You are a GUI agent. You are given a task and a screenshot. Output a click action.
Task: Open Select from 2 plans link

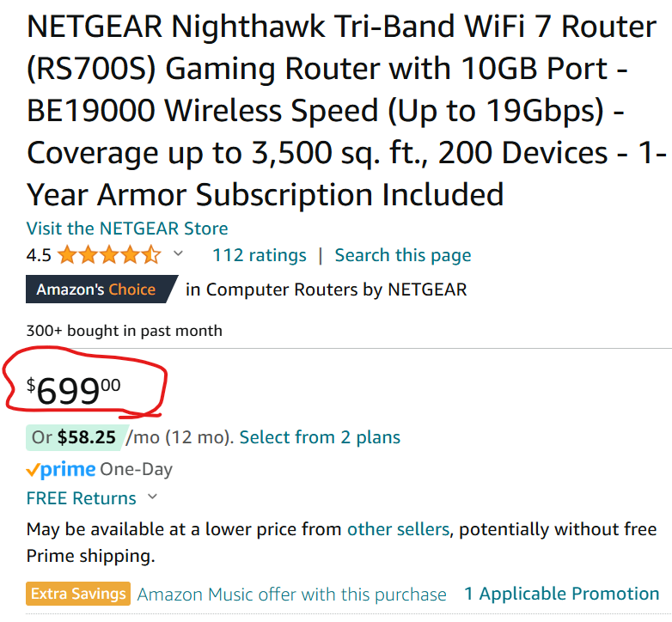point(320,437)
